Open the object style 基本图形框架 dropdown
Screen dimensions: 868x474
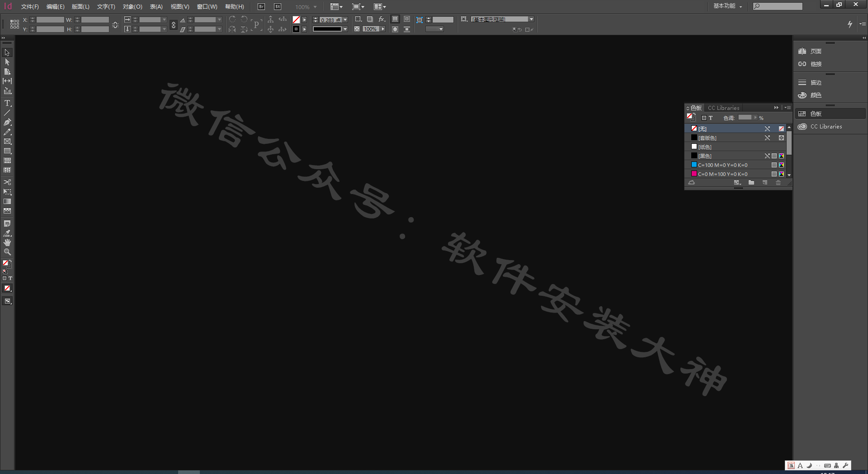[531, 19]
